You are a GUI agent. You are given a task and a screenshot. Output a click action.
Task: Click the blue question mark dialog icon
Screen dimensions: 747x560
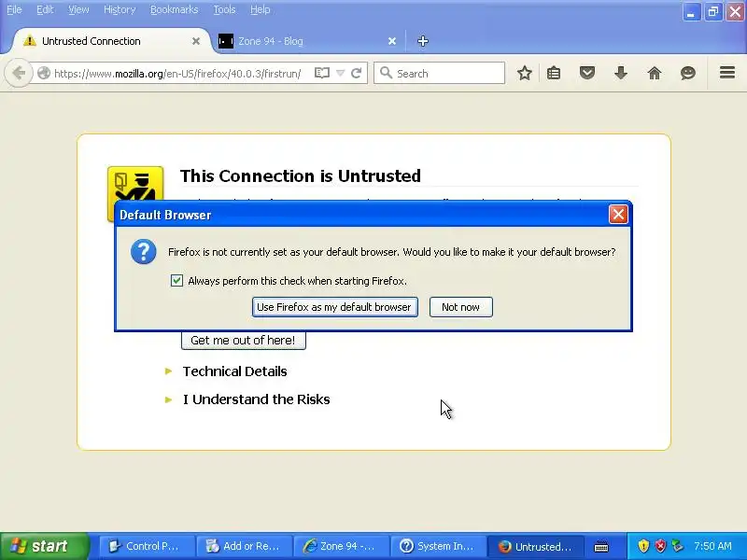tap(144, 252)
